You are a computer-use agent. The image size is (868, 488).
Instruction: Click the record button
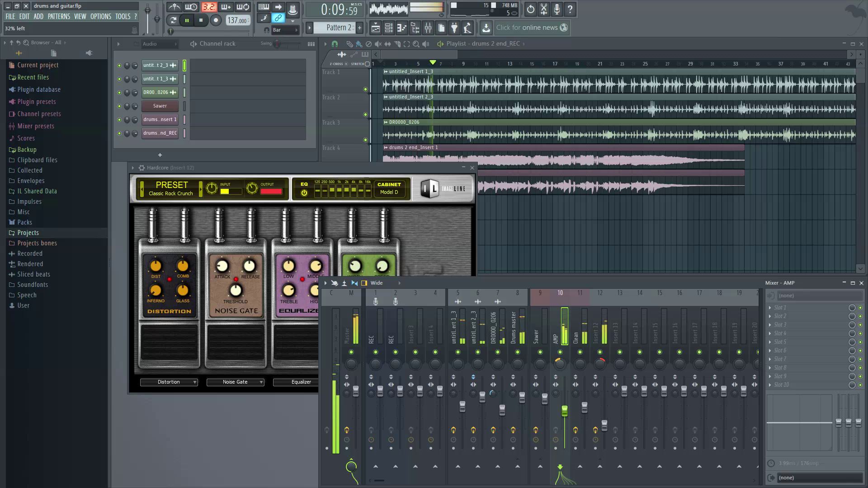tap(216, 20)
